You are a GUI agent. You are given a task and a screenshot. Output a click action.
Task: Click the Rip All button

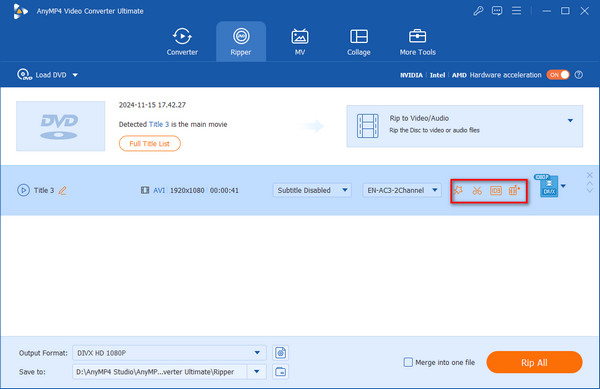(x=534, y=362)
